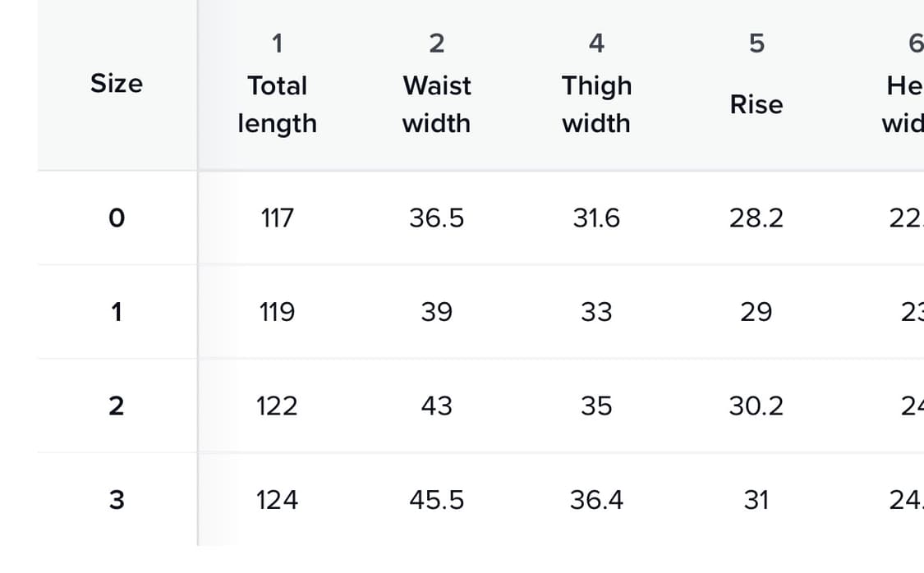Select the size 2 row label

(117, 406)
